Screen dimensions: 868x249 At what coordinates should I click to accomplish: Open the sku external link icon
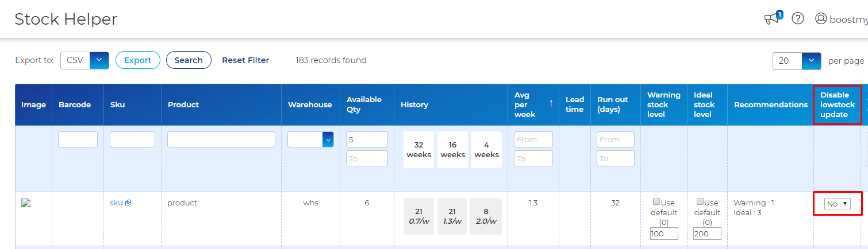point(128,203)
